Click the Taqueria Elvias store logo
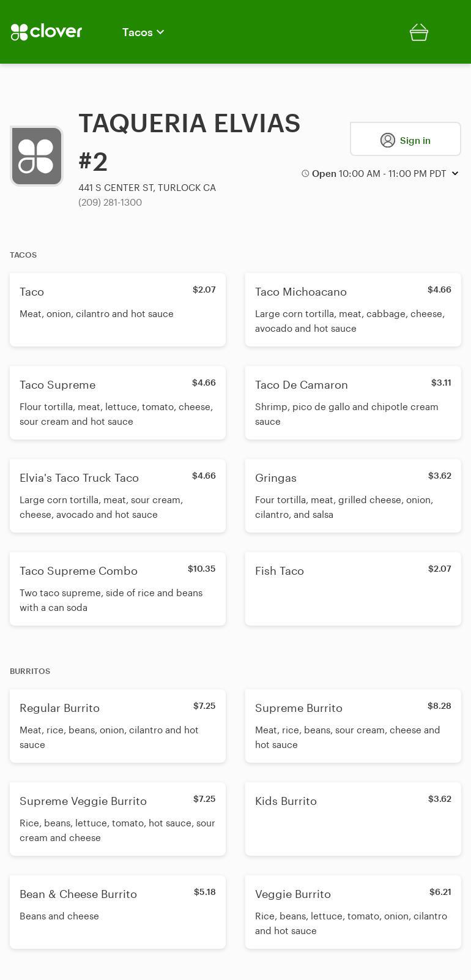The width and height of the screenshot is (471, 980). click(x=37, y=156)
